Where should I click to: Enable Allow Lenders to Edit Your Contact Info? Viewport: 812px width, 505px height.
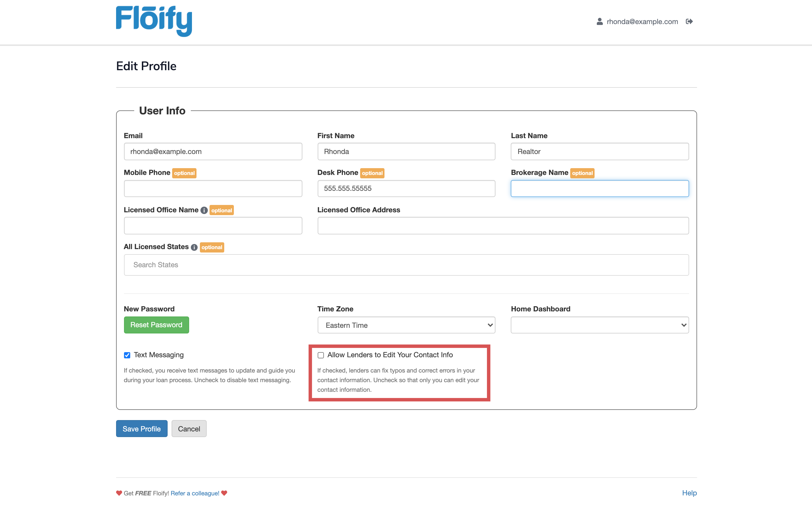point(321,355)
